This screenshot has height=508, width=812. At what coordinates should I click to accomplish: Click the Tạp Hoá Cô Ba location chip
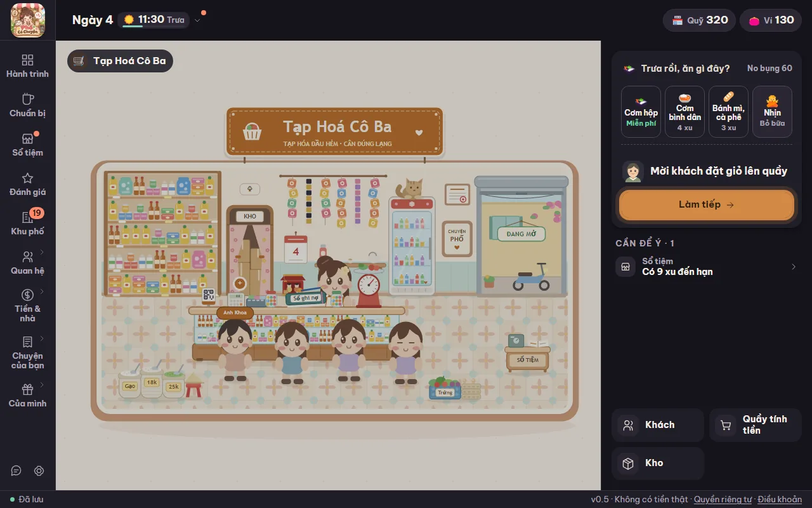[120, 61]
